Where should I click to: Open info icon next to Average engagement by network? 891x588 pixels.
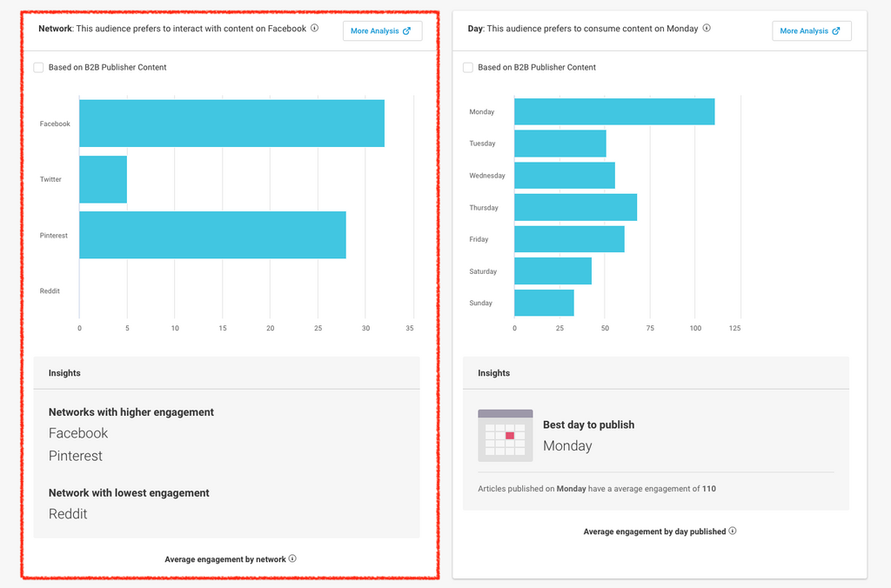coord(292,558)
